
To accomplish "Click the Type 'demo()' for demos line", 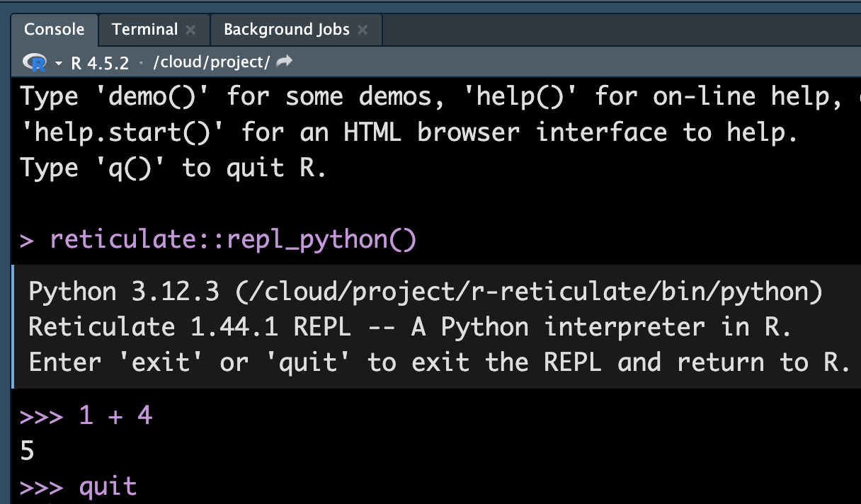I will click(425, 97).
